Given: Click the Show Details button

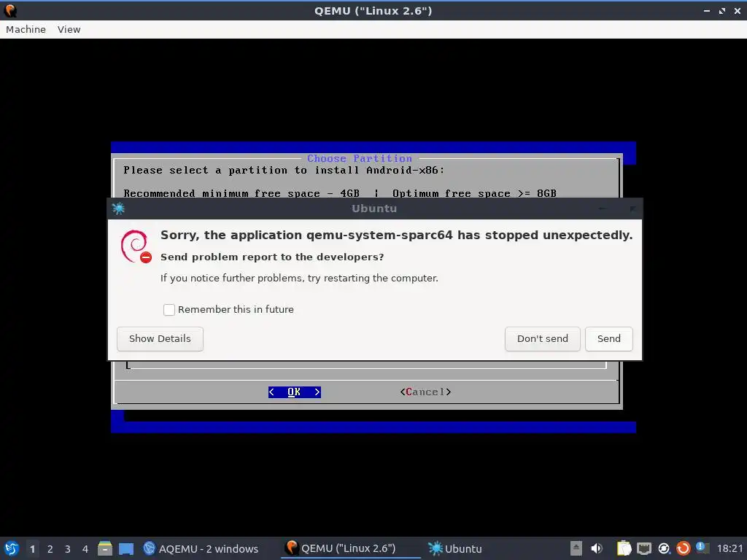Looking at the screenshot, I should pyautogui.click(x=160, y=339).
